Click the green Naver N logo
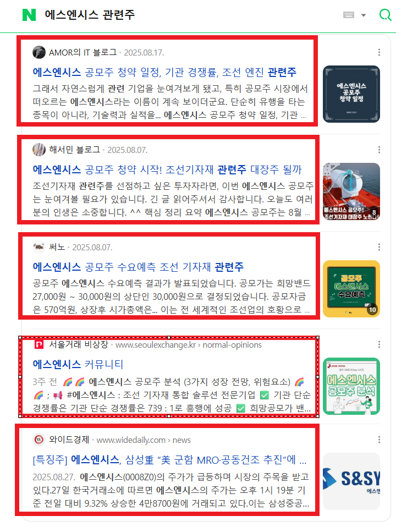The image size is (396, 532). (29, 15)
